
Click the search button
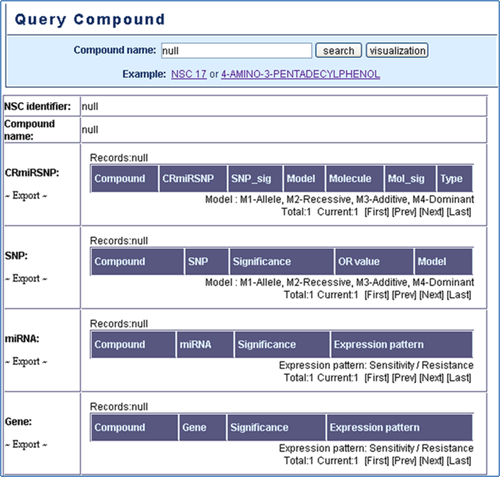coord(338,51)
